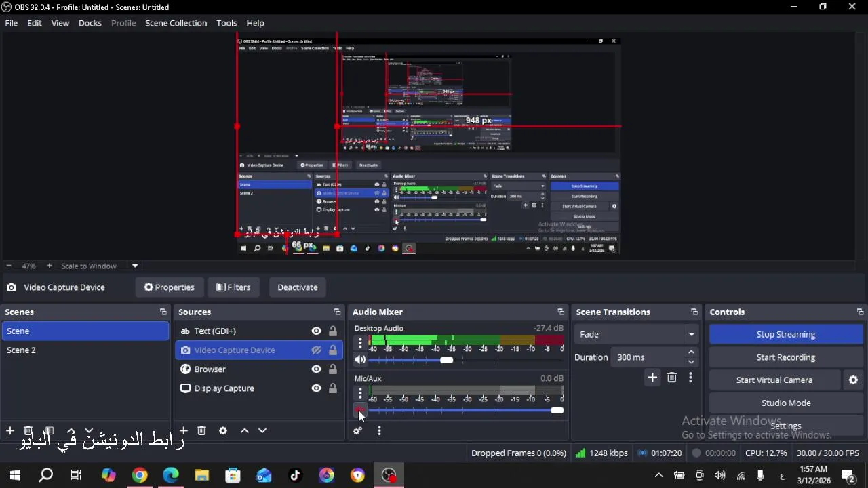Move selected source up in list

(x=245, y=431)
